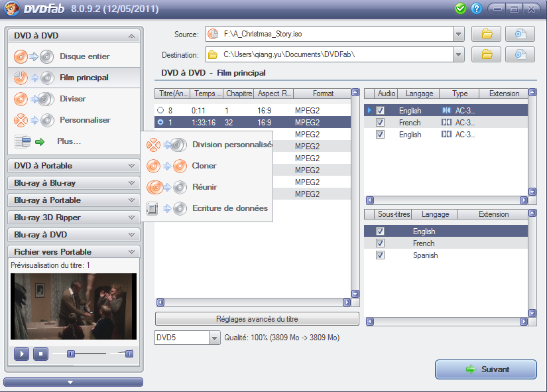Open "Réglages avancés du titre"
This screenshot has width=547, height=392.
(x=257, y=318)
